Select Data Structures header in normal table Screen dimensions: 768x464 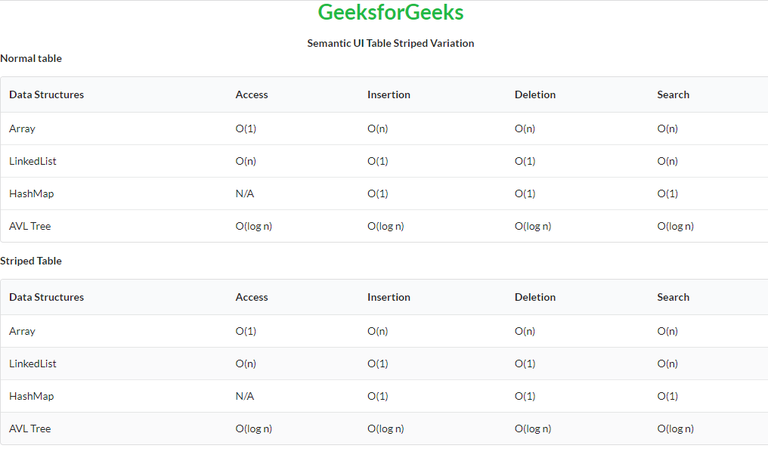pos(47,95)
